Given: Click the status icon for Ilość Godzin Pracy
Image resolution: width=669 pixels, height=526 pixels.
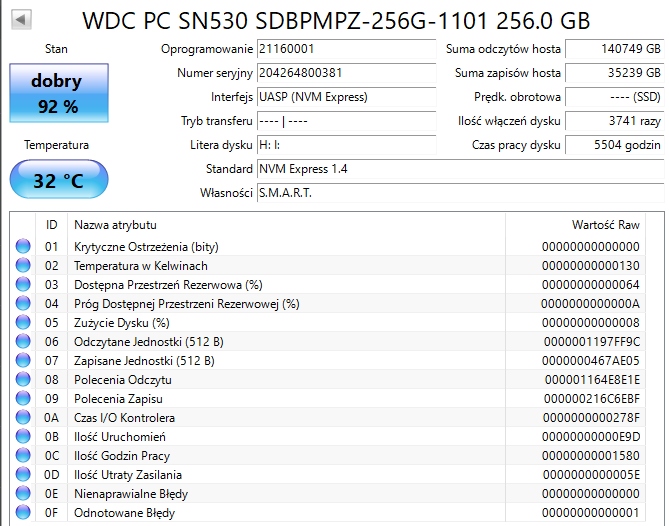Looking at the screenshot, I should pos(23,455).
